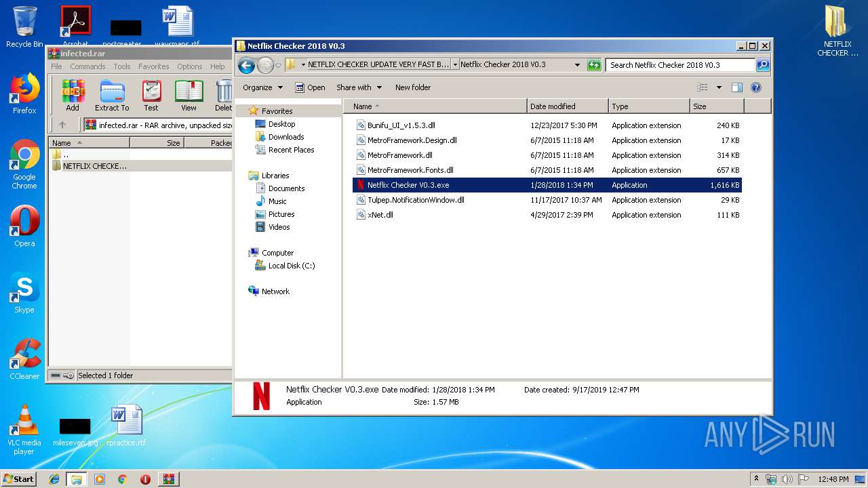
Task: Click the New folder button
Action: [413, 87]
